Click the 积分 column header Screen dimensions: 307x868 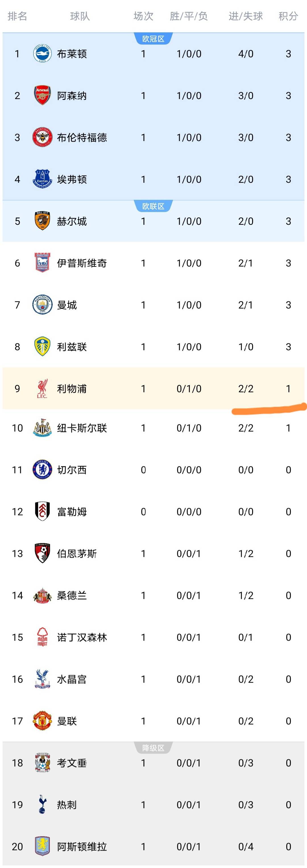(x=289, y=16)
